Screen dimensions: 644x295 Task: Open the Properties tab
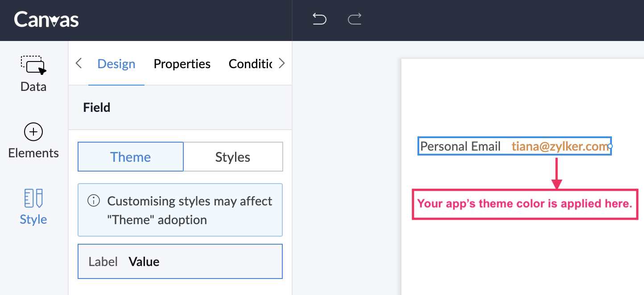click(x=182, y=64)
